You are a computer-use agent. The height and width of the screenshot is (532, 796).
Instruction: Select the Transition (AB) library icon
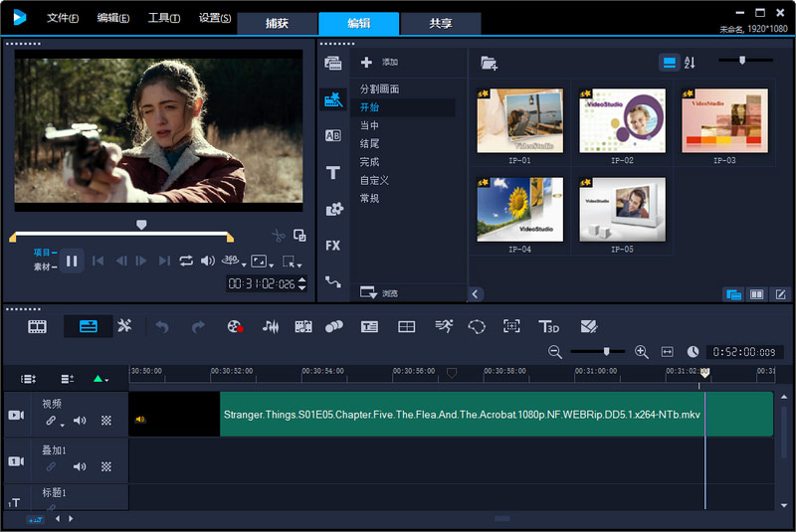333,135
